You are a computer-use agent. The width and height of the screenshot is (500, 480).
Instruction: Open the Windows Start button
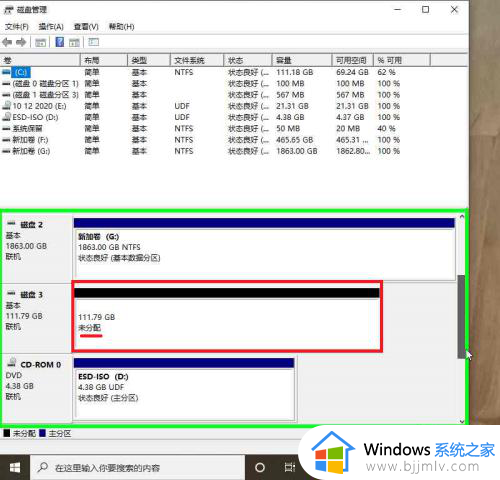point(15,468)
